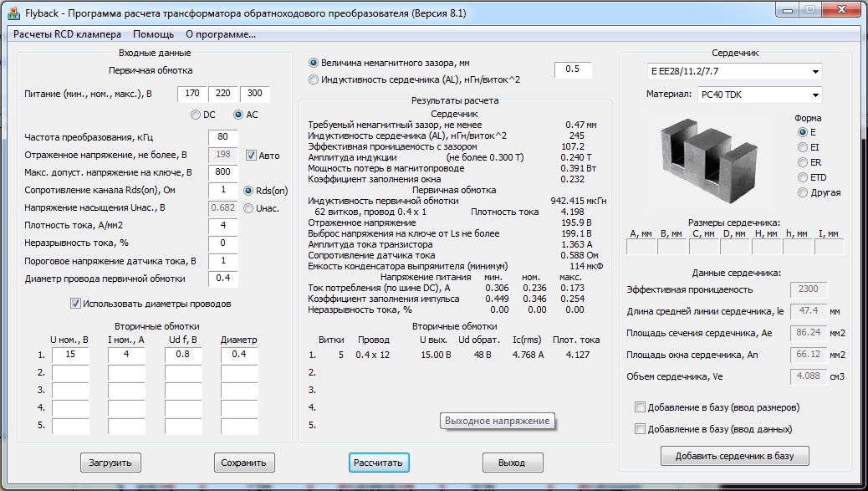Click the Плотность тока input field
This screenshot has width=868, height=491.
[223, 225]
